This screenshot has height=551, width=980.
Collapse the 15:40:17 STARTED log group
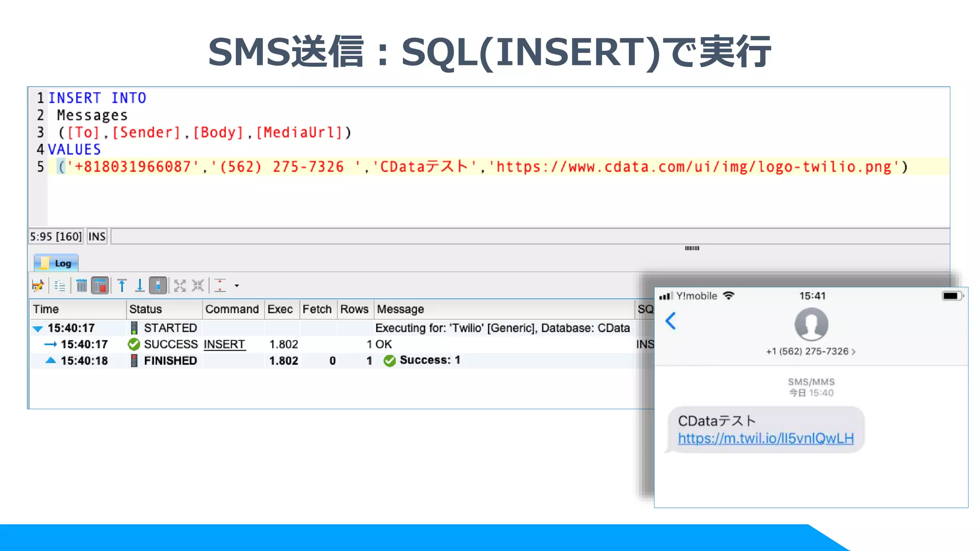(x=37, y=329)
